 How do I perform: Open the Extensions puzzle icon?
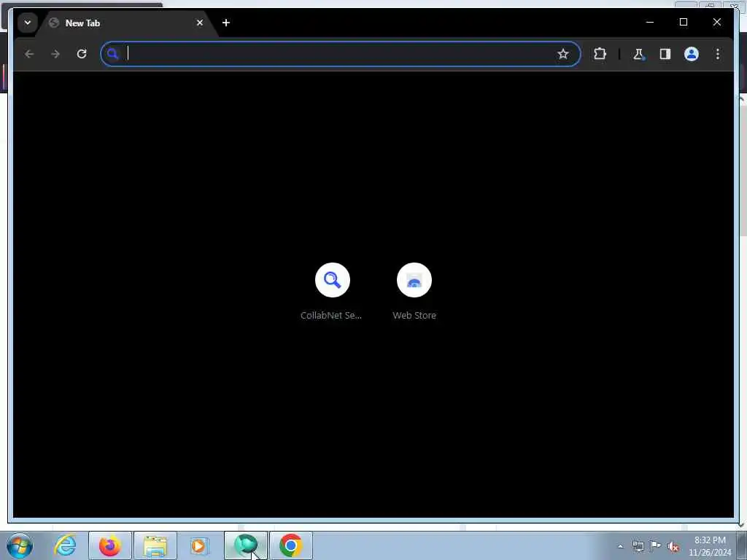click(x=600, y=54)
